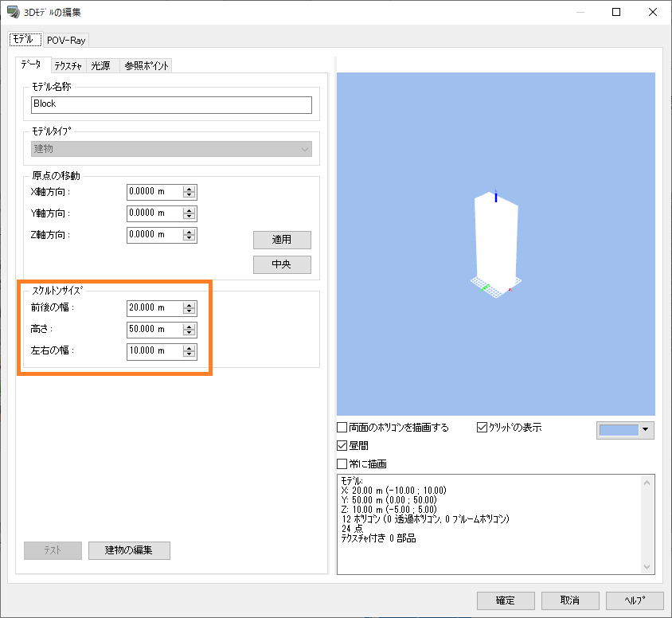Click the X軸方向 value field
Viewport: 672px width, 618px height.
point(154,192)
